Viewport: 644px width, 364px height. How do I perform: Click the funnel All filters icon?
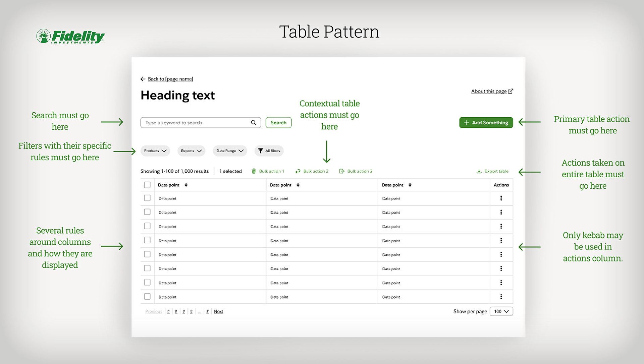261,151
